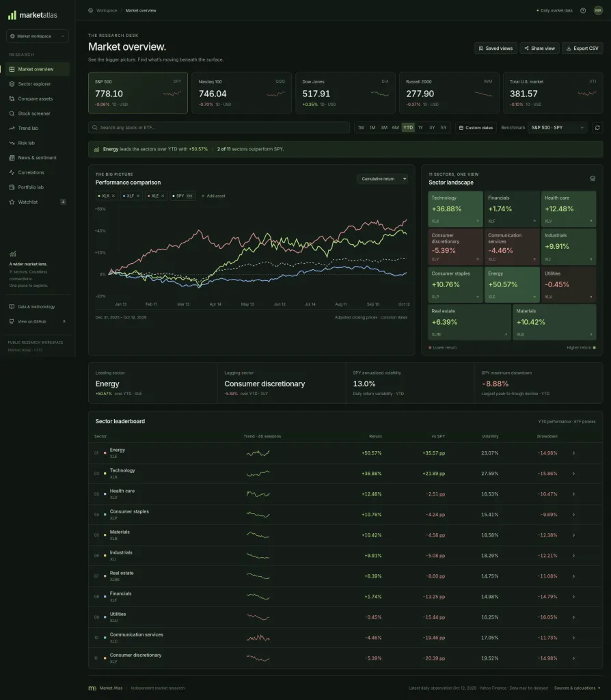Click the Share view button
The image size is (611, 700).
[539, 49]
